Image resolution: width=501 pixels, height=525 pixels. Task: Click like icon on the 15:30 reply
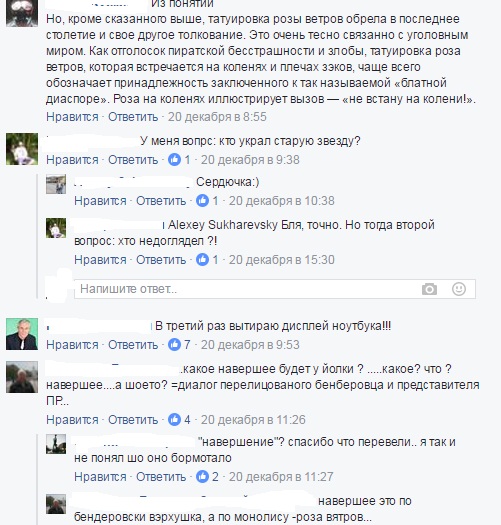point(202,259)
